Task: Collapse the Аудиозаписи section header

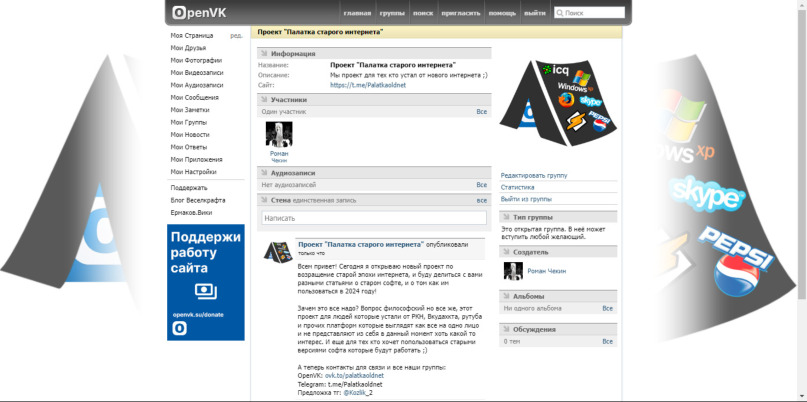Action: pyautogui.click(x=374, y=173)
